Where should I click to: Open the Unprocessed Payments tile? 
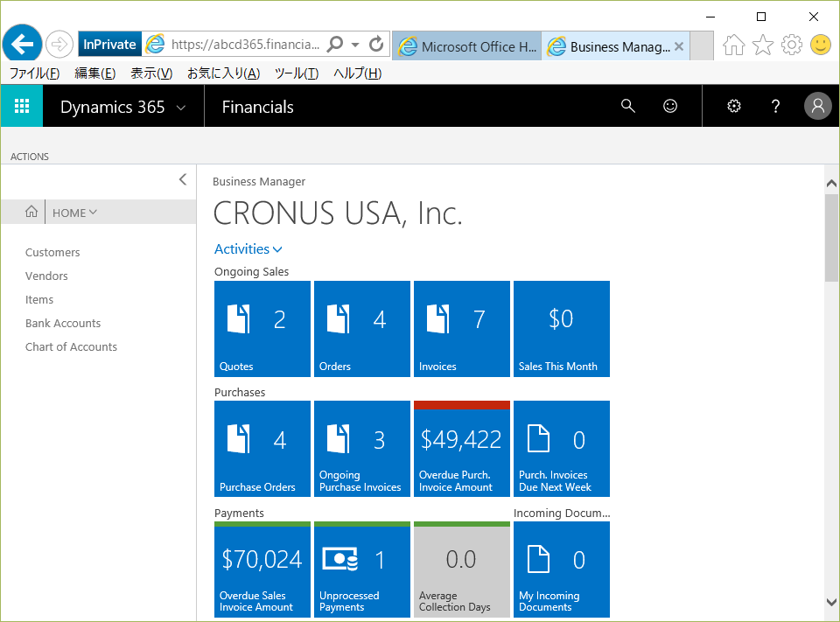[362, 570]
